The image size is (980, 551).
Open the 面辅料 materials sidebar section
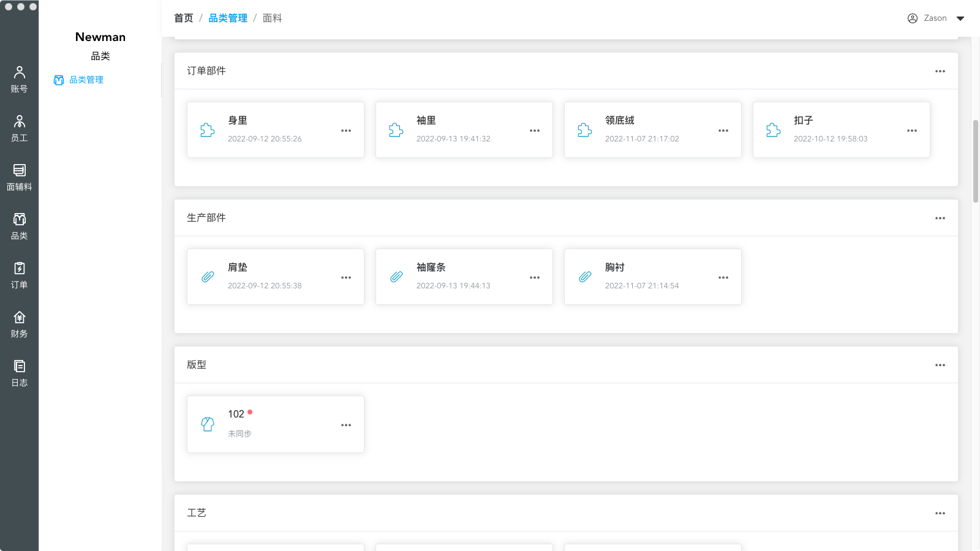click(x=19, y=178)
